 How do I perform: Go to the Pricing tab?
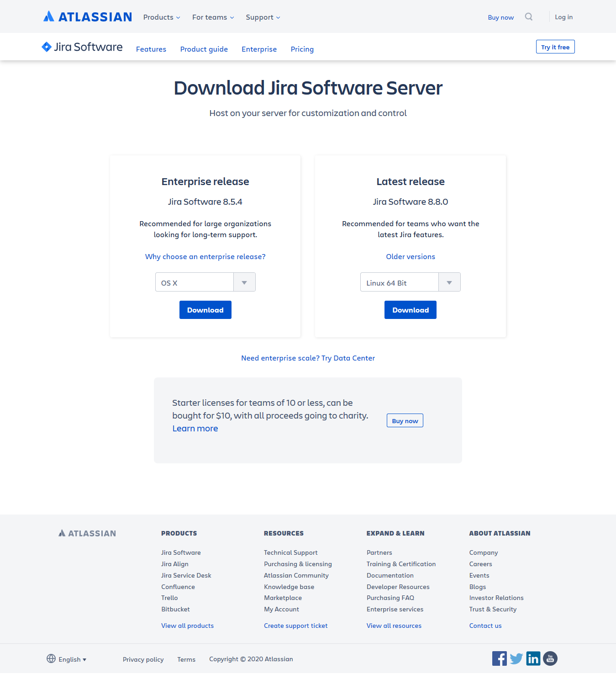[302, 49]
